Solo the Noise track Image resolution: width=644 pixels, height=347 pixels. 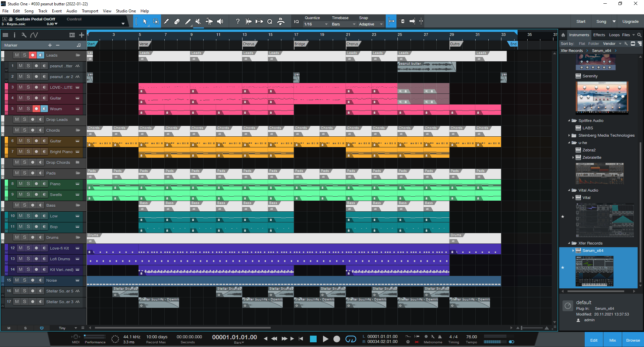24,280
